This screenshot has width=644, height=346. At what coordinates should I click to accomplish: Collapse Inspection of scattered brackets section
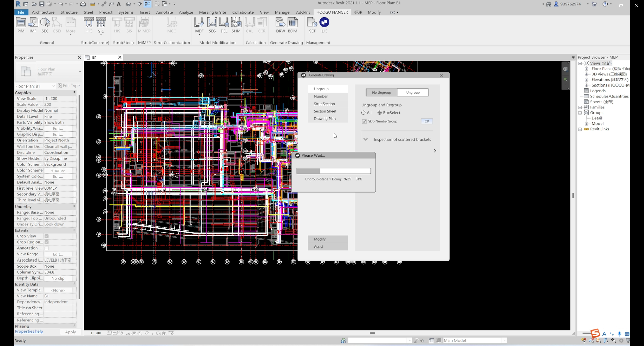[366, 139]
